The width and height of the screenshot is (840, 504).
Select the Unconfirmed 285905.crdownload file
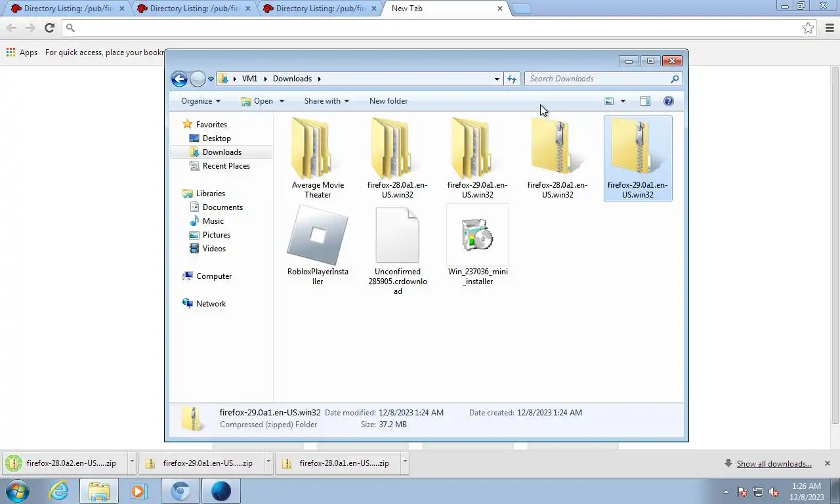(x=397, y=250)
